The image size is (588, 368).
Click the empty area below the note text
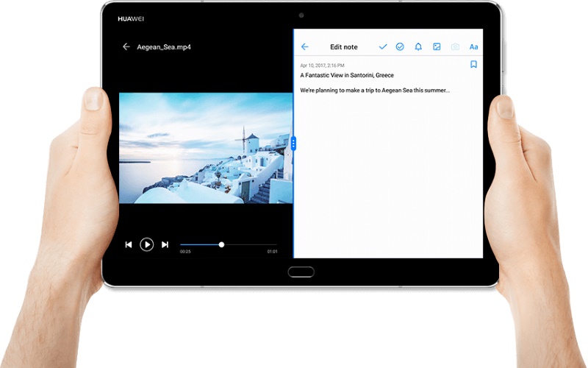tap(388, 184)
